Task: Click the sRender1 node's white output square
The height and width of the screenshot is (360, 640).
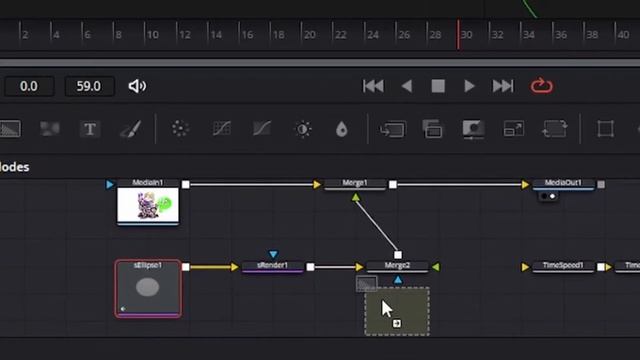Action: 310,267
